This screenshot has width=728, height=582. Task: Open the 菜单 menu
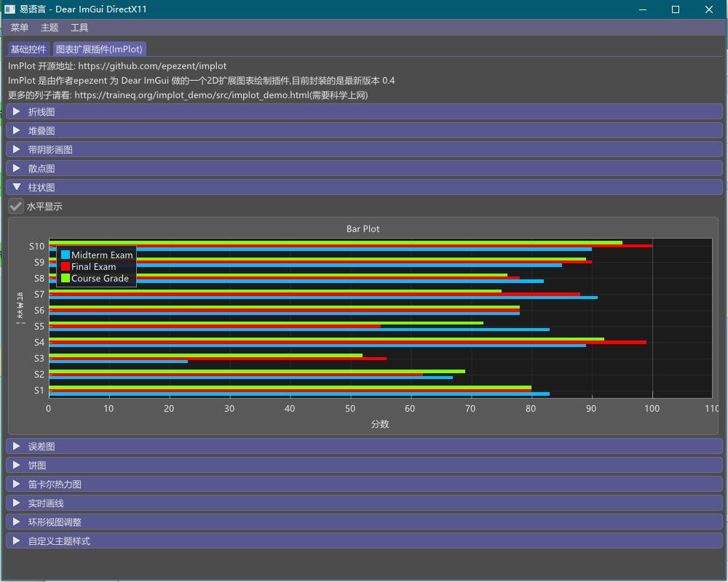pyautogui.click(x=20, y=28)
